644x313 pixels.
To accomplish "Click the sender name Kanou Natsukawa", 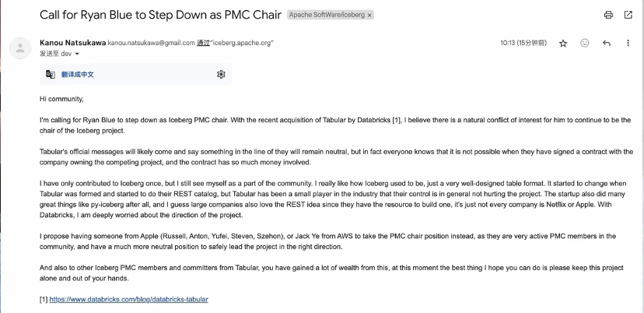I will pos(72,42).
